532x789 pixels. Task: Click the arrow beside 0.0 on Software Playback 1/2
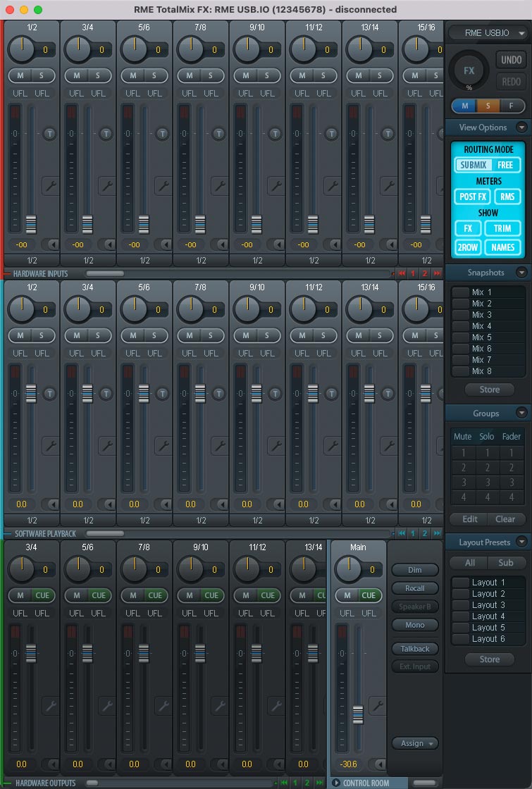click(x=52, y=504)
